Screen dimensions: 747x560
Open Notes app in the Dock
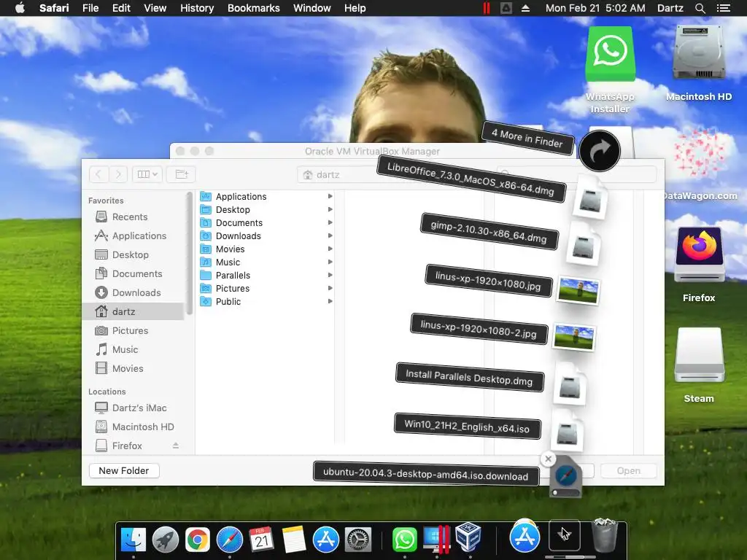pos(294,540)
